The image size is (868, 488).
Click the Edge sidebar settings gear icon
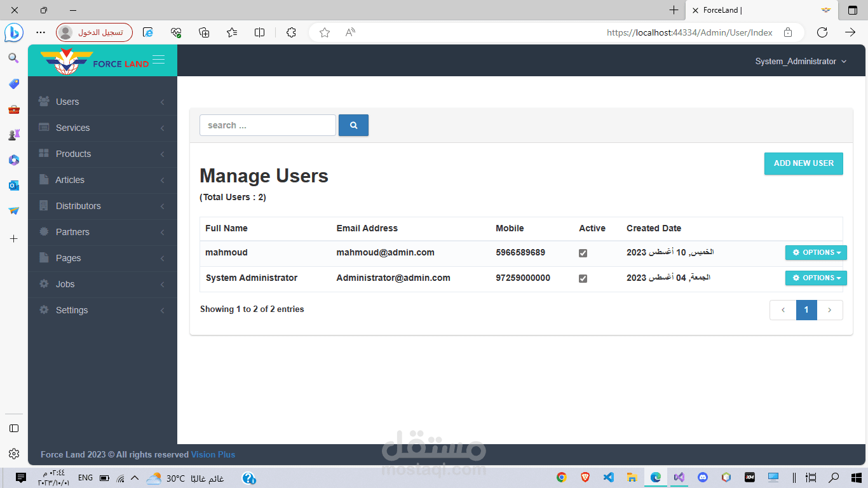tap(13, 454)
